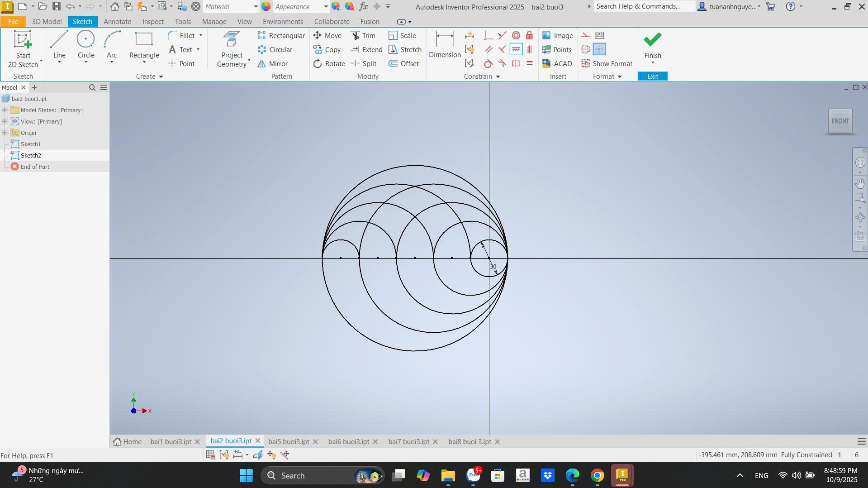Select the Fix lock constraint
Screen dimensions: 868x488
(x=529, y=35)
